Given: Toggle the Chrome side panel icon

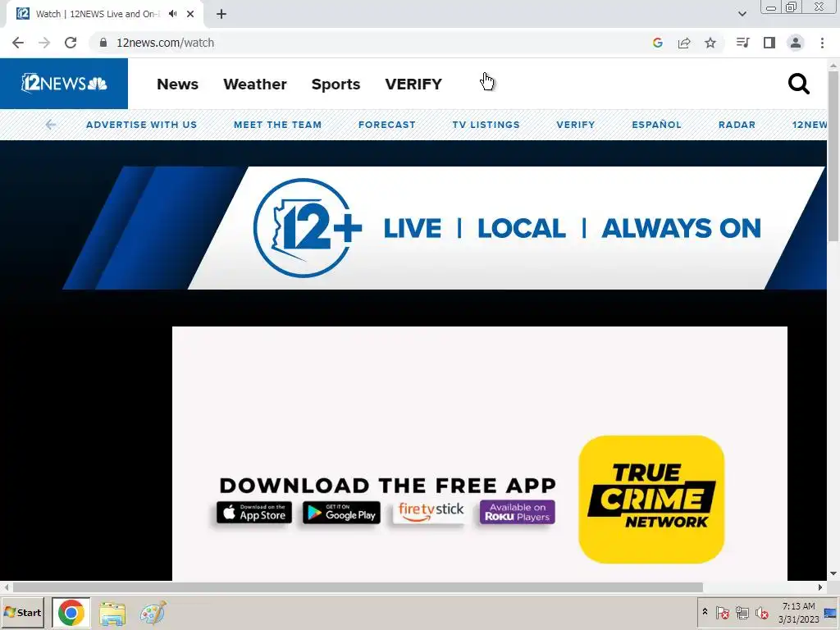Looking at the screenshot, I should pos(769,43).
